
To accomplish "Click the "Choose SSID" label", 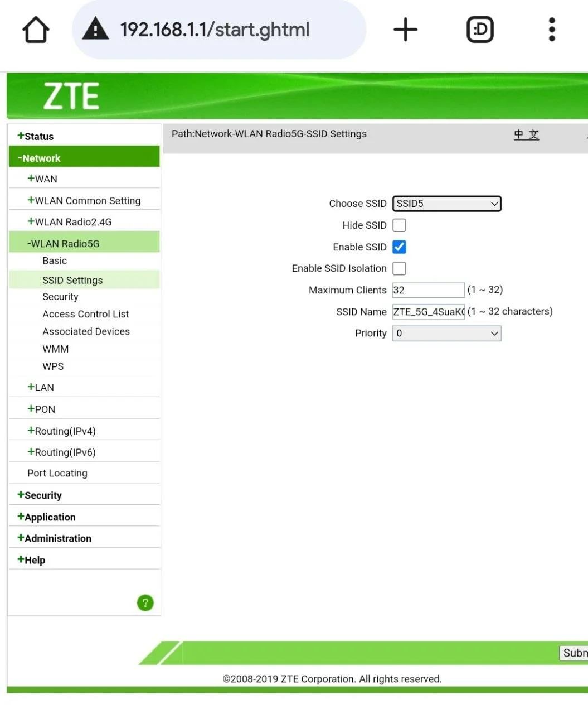I will 358,204.
